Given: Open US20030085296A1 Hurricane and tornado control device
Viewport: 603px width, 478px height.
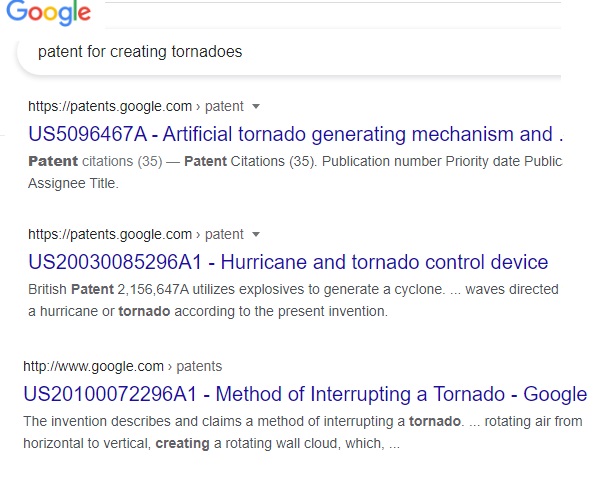Looking at the screenshot, I should 288,262.
